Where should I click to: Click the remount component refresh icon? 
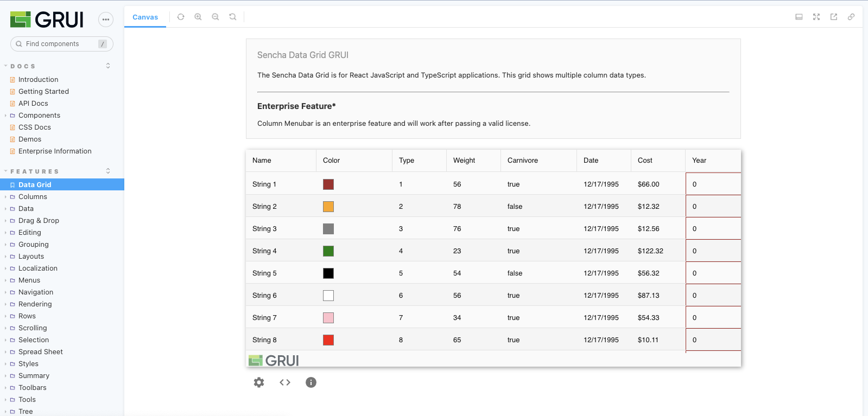tap(181, 17)
